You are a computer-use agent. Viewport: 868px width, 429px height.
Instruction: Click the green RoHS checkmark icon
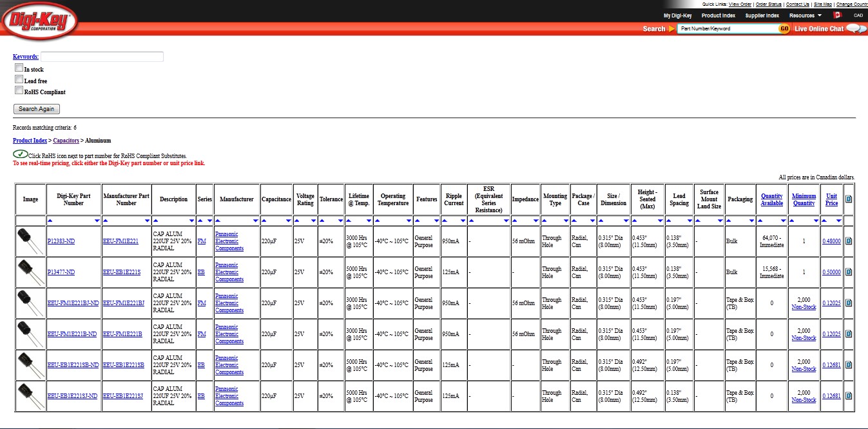click(x=20, y=154)
